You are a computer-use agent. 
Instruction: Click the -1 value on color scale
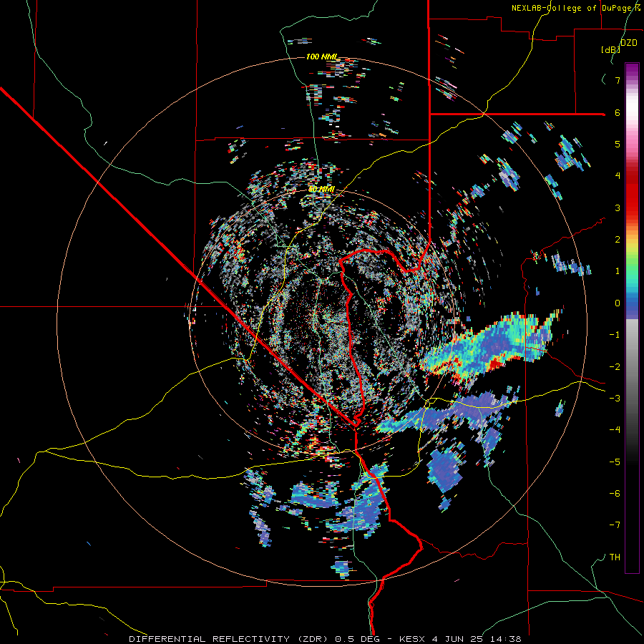point(615,335)
